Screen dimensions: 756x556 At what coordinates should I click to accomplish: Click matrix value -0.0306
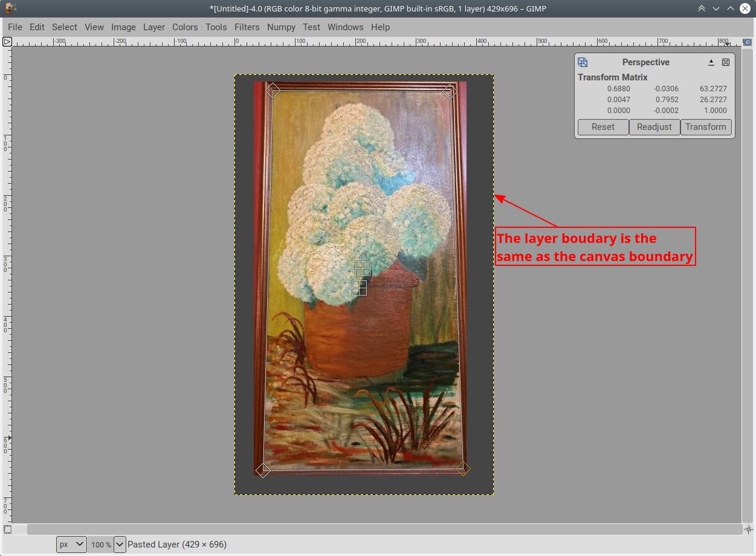coord(666,89)
